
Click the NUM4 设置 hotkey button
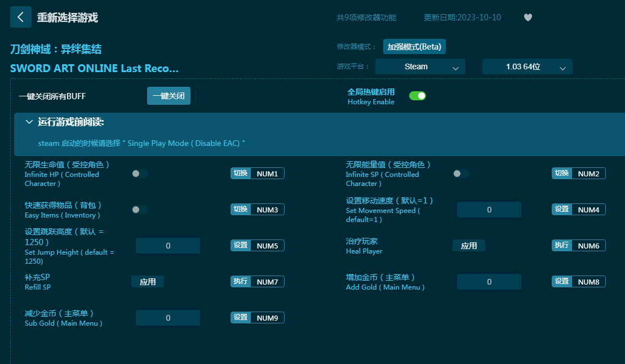(578, 210)
